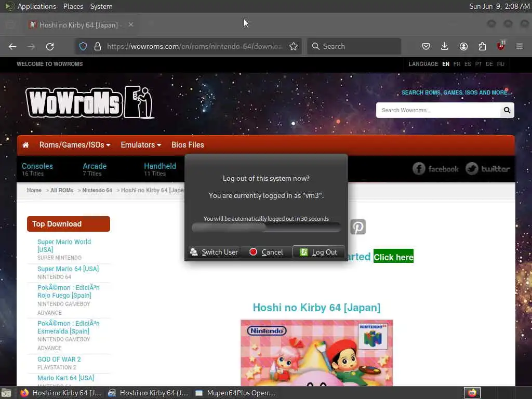Expand the Roms/Games/ISOs dropdown

coord(75,145)
